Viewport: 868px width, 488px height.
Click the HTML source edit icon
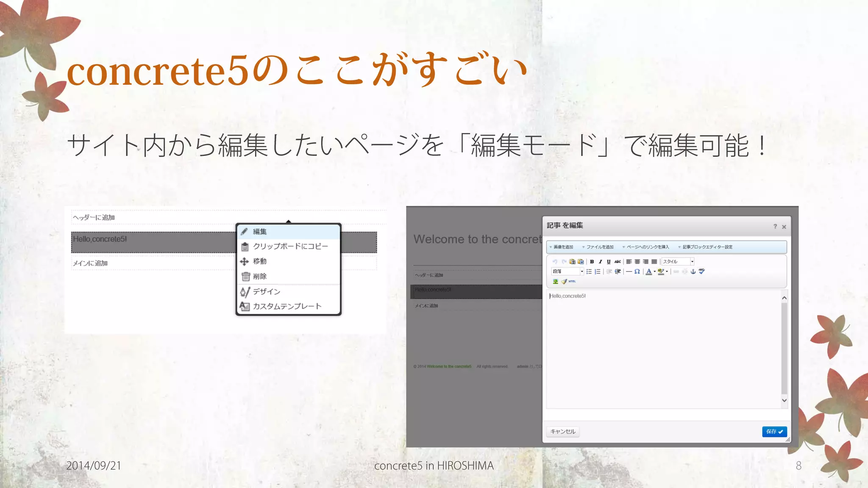(x=572, y=281)
